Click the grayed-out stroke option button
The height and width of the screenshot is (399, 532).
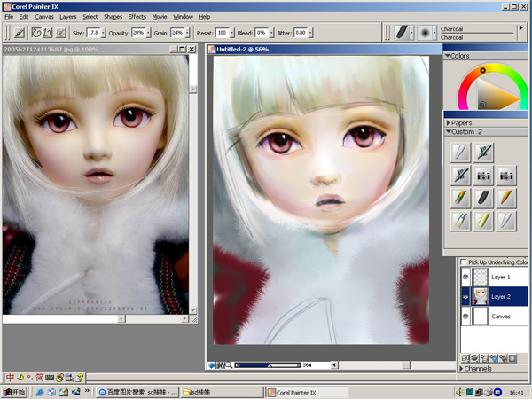pos(60,33)
